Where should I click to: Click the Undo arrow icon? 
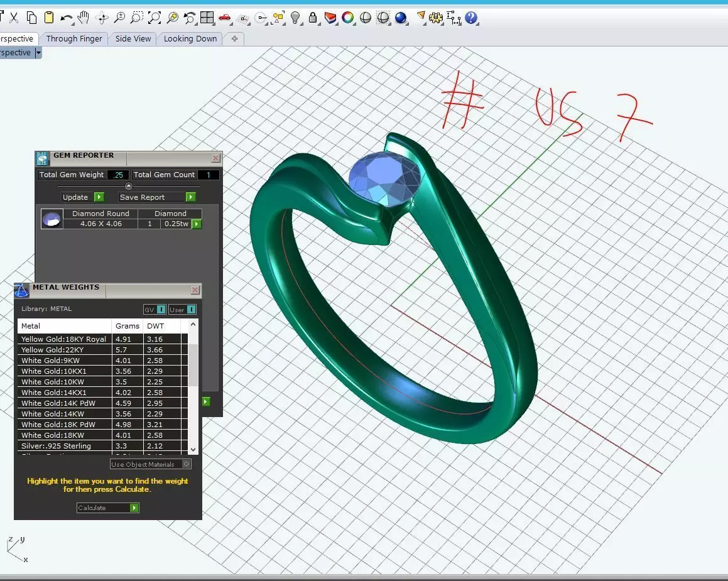[x=67, y=18]
